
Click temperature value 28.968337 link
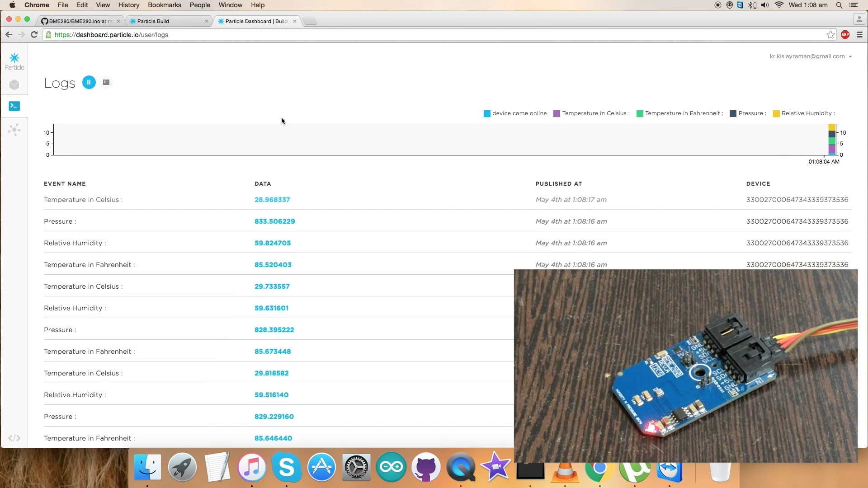tap(272, 200)
